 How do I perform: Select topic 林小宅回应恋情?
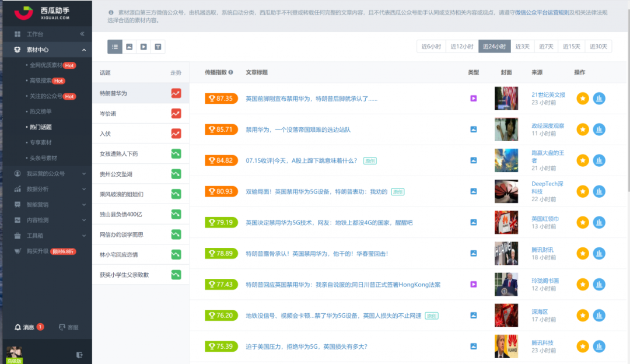119,254
